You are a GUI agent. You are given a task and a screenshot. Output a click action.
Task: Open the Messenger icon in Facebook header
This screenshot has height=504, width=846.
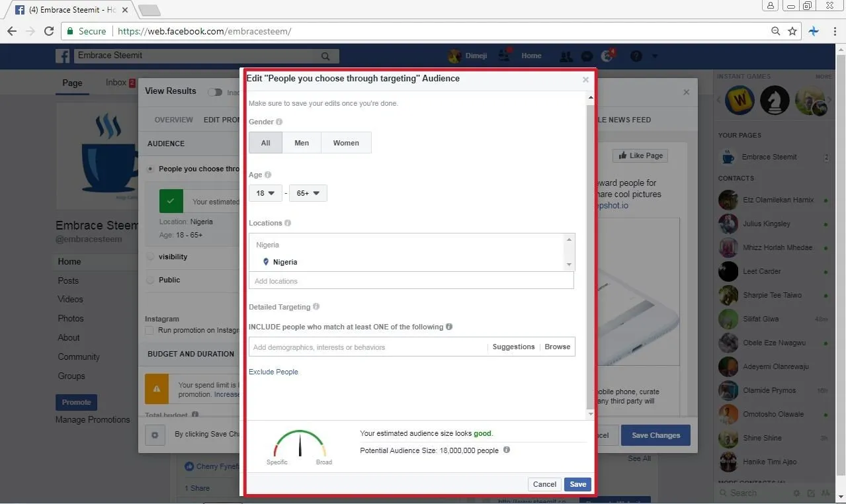pos(587,56)
